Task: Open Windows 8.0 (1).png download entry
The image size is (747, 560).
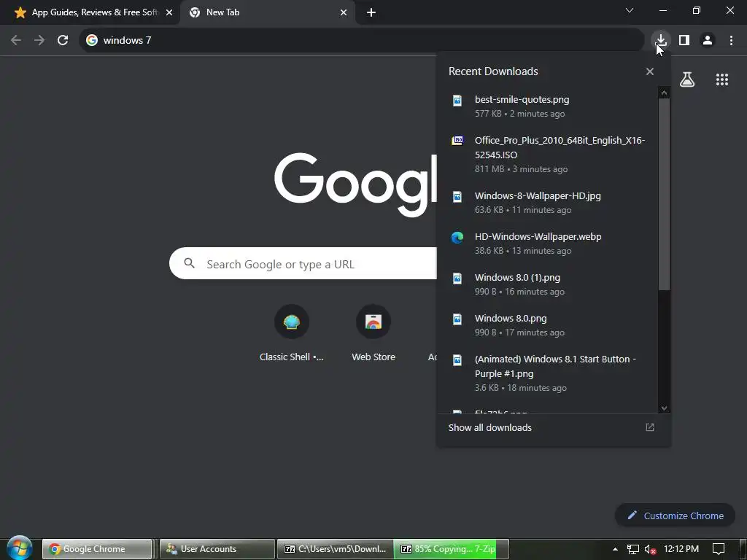Action: tap(547, 285)
